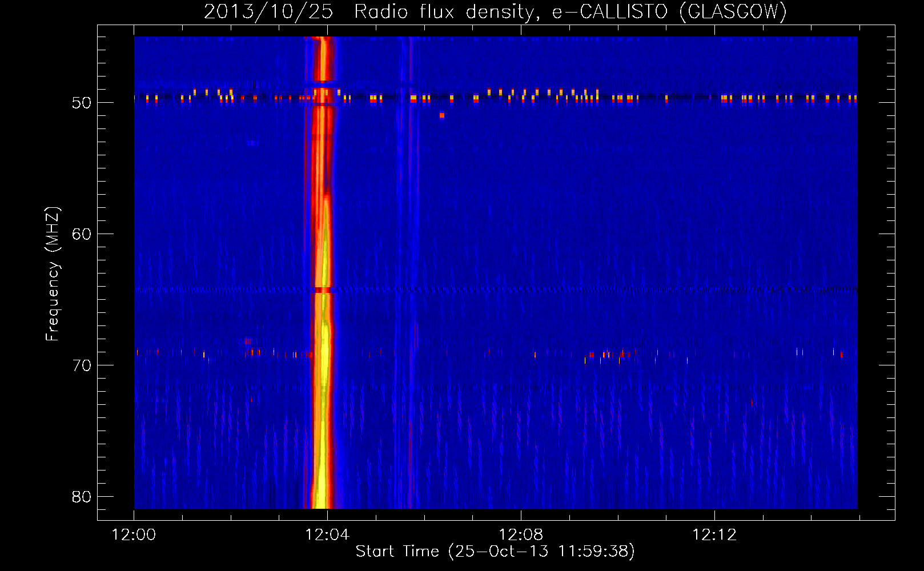Click the 'Frequency (MHZ)' axis label
The height and width of the screenshot is (571, 924).
(52, 274)
